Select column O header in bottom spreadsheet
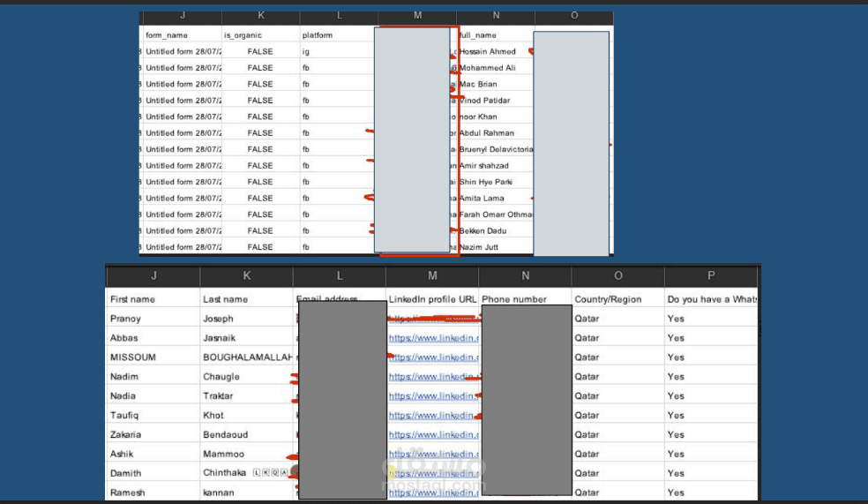 [617, 275]
